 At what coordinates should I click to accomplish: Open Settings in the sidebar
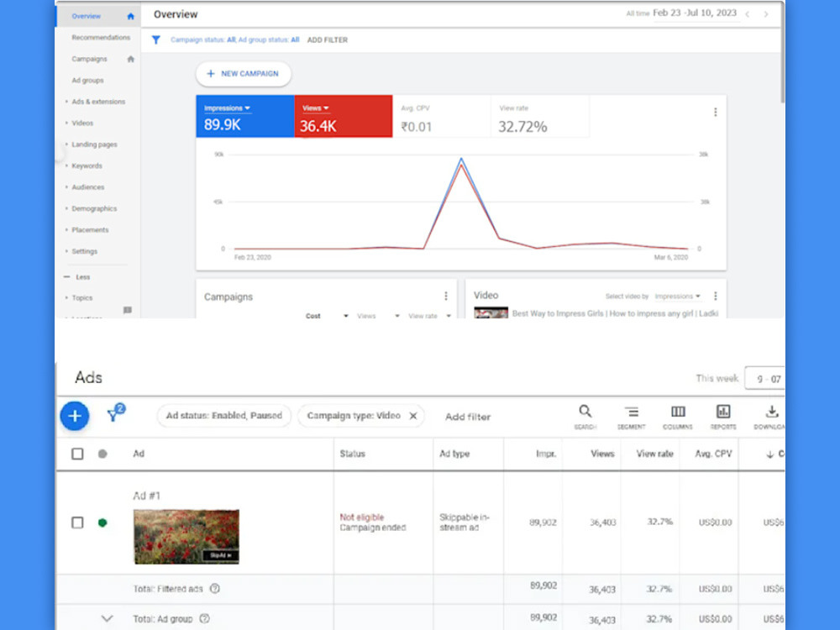pos(85,251)
